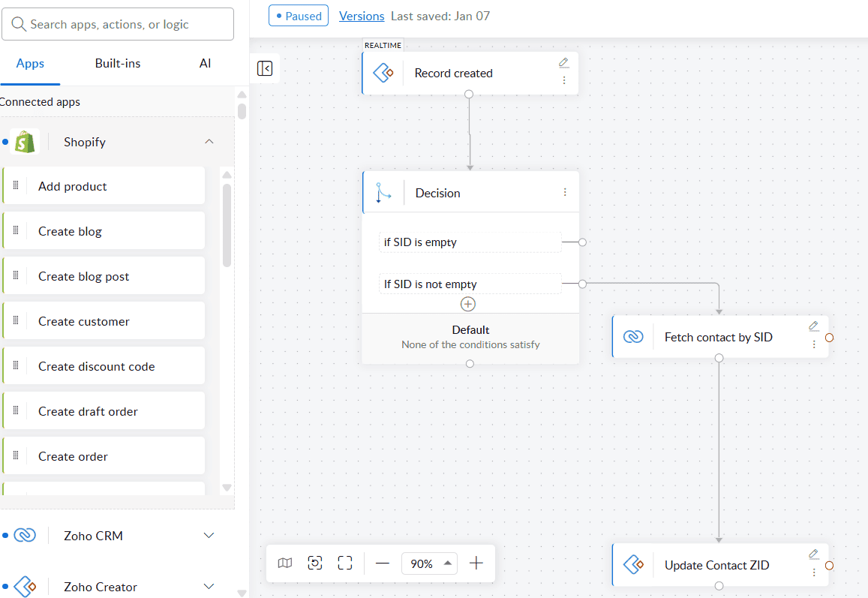
Task: Expand the Zoho CRM actions list
Action: (x=209, y=536)
